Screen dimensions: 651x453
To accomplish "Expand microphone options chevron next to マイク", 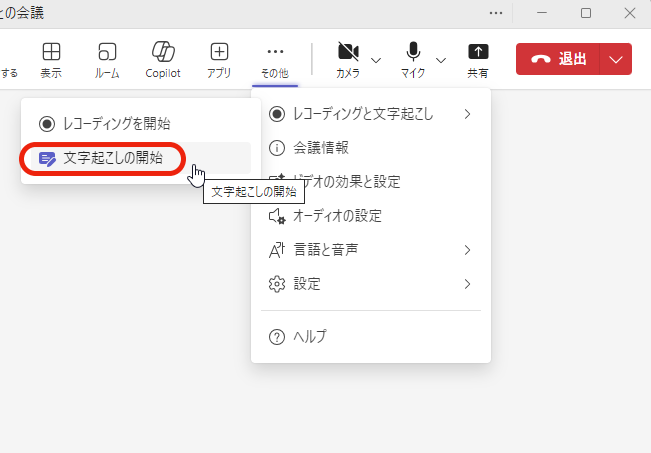I will click(441, 61).
